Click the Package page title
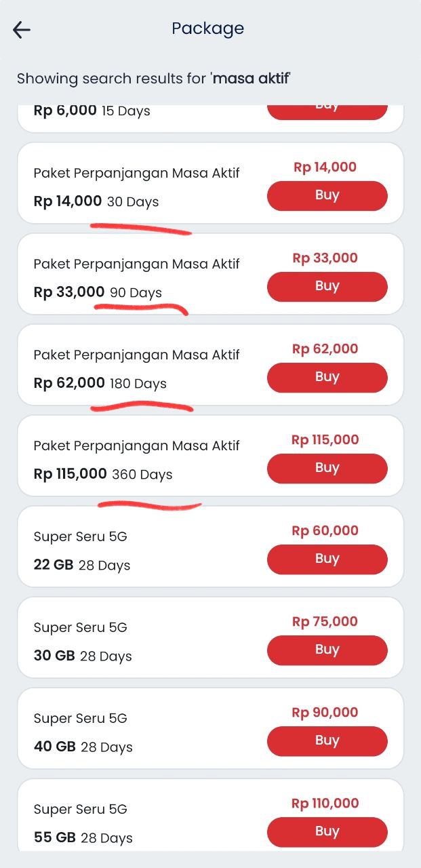The height and width of the screenshot is (868, 421). (x=207, y=28)
